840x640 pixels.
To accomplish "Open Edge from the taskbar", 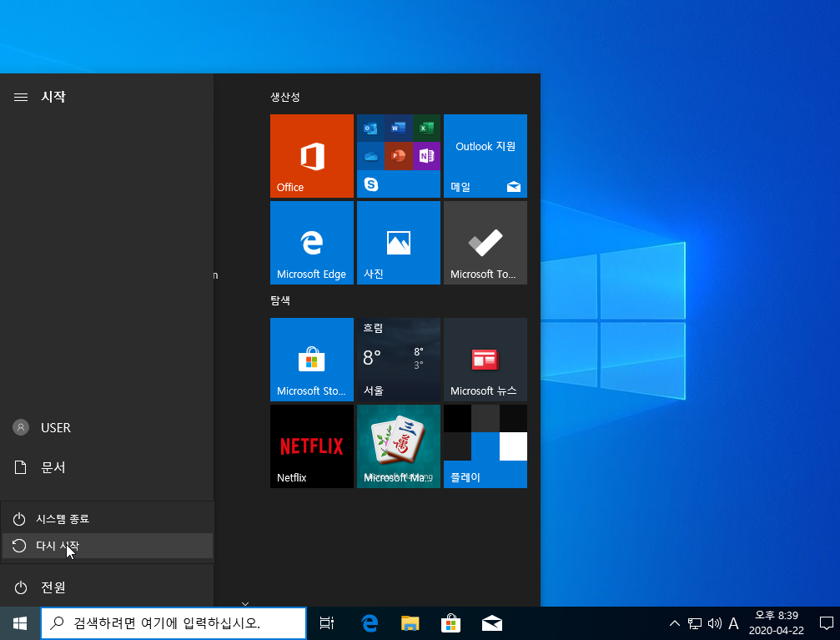I will pyautogui.click(x=370, y=623).
